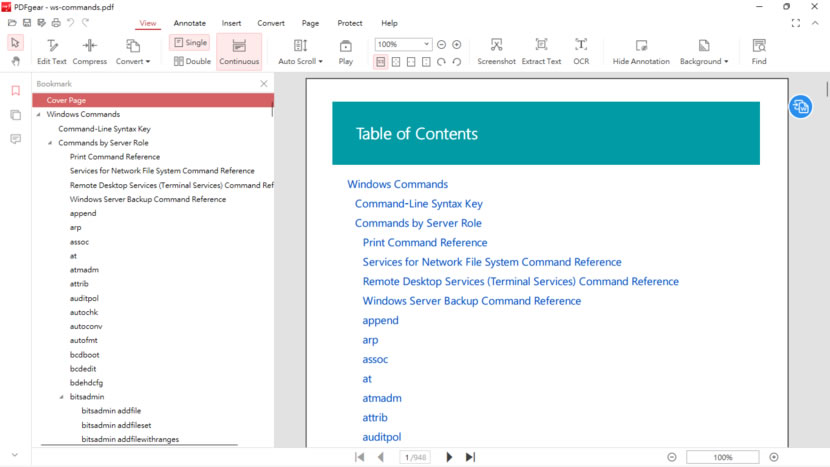The image size is (830, 467).
Task: Select the fit width view icon
Action: point(411,62)
